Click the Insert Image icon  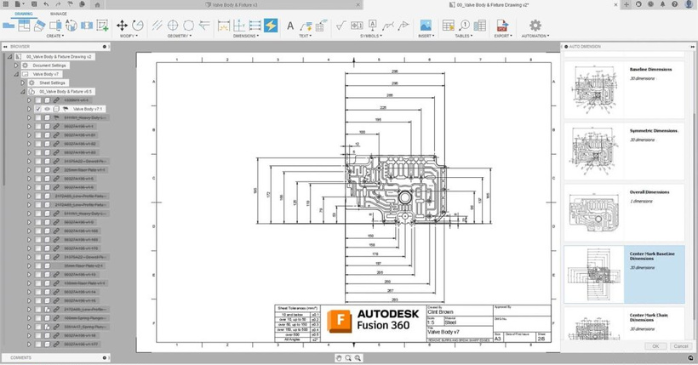(x=426, y=25)
